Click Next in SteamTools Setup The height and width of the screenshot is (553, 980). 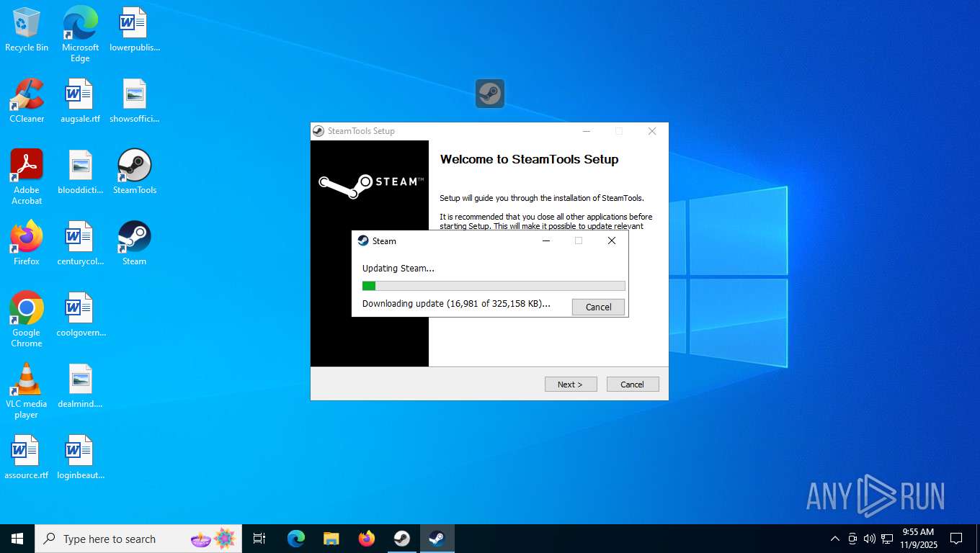[571, 385]
